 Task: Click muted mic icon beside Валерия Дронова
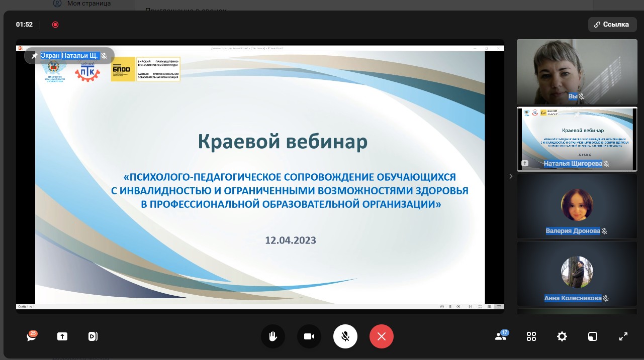(x=605, y=231)
